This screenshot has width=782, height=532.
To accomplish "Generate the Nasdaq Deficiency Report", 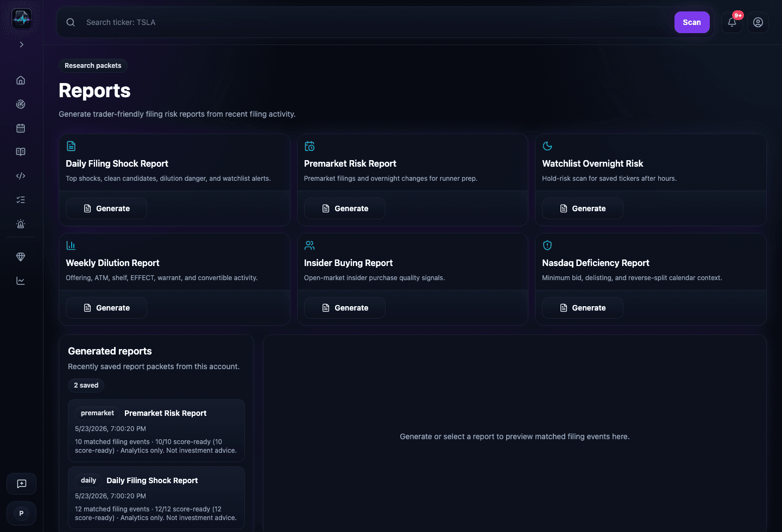I will (583, 308).
